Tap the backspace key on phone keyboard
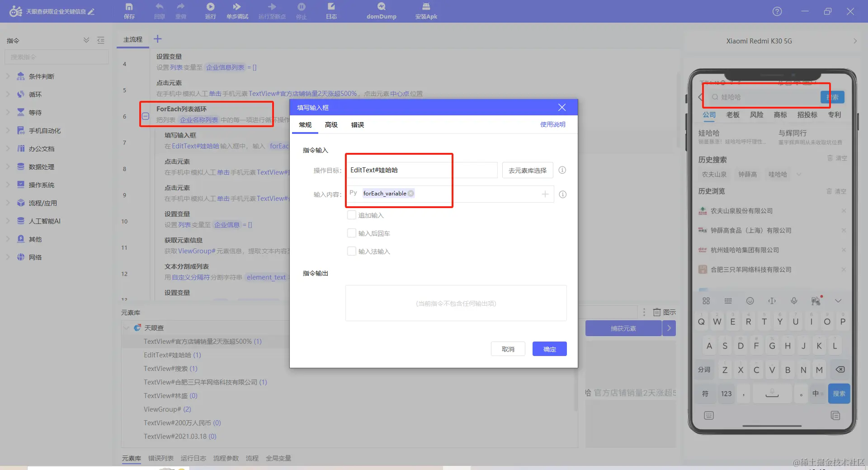This screenshot has width=868, height=470. pos(840,370)
